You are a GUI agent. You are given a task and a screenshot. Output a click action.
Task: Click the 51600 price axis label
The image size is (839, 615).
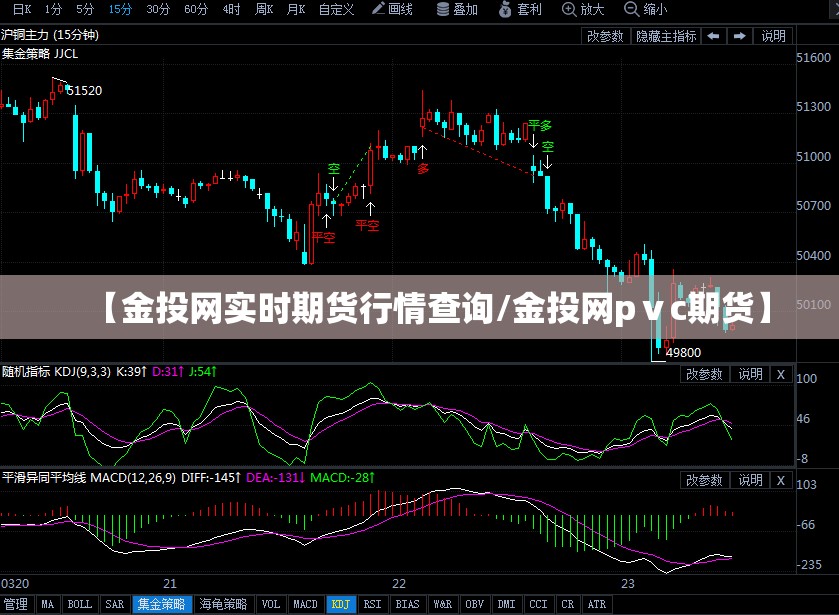coord(813,57)
